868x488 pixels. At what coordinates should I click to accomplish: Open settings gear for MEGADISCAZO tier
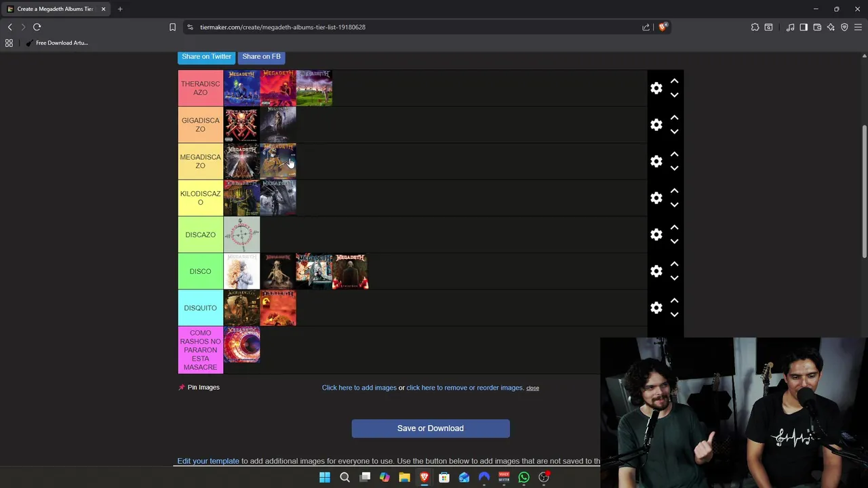[656, 161]
